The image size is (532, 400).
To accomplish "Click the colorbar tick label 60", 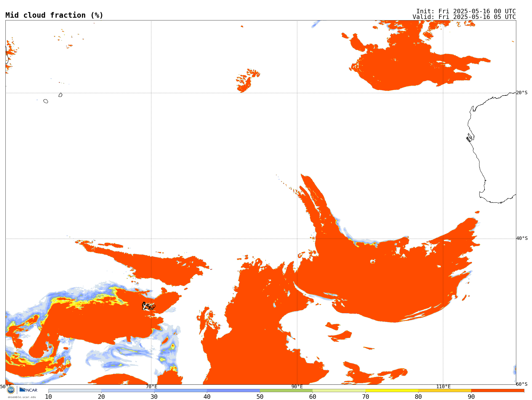I will tap(313, 397).
